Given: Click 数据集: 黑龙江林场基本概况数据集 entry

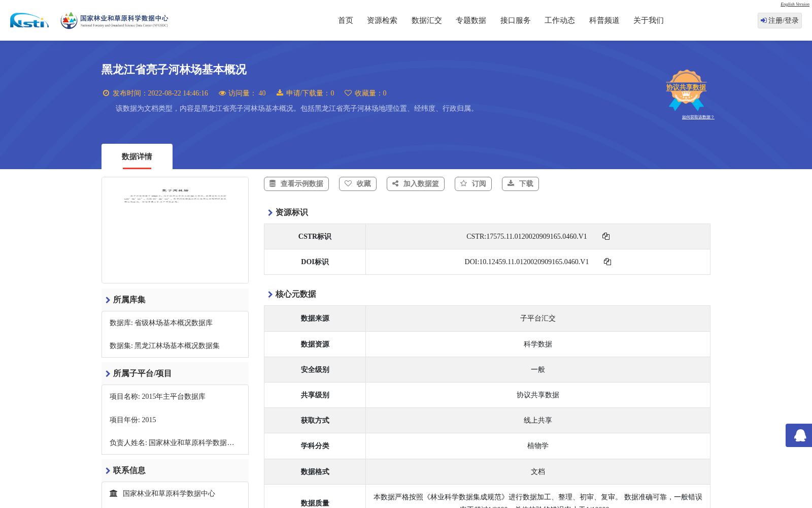Looking at the screenshot, I should pyautogui.click(x=164, y=346).
